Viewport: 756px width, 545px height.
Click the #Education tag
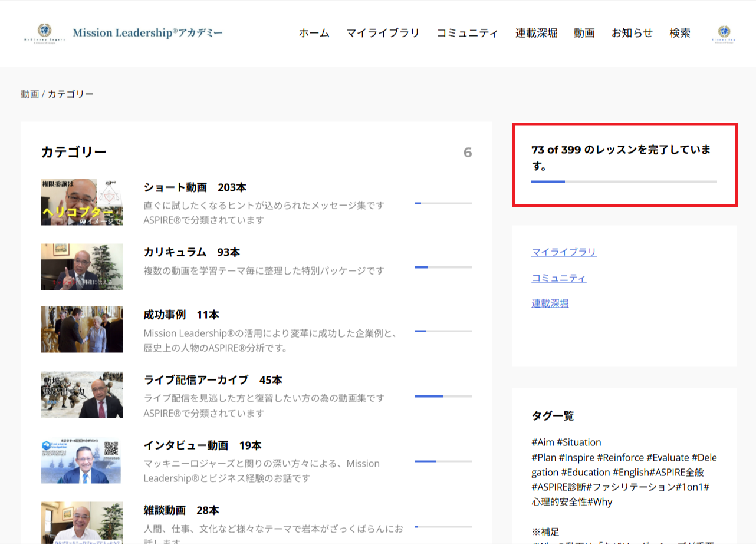586,473
